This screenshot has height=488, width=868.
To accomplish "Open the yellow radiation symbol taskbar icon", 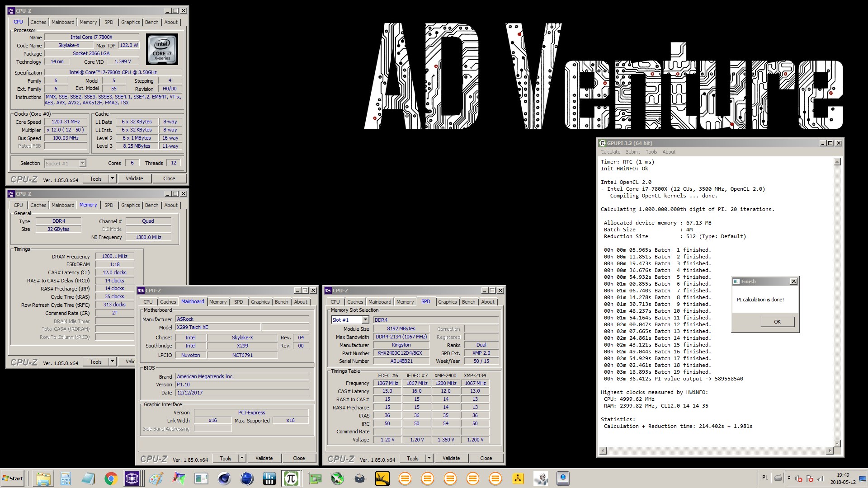I will (518, 479).
